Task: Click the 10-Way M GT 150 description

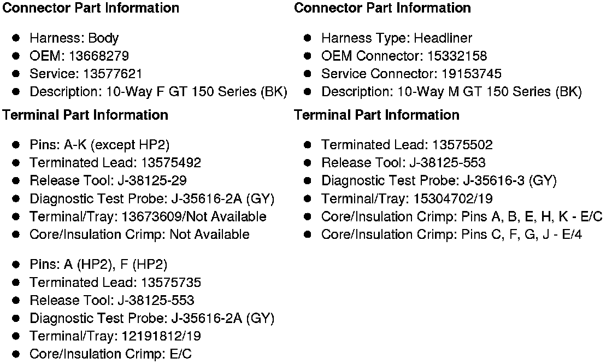Action: [451, 92]
